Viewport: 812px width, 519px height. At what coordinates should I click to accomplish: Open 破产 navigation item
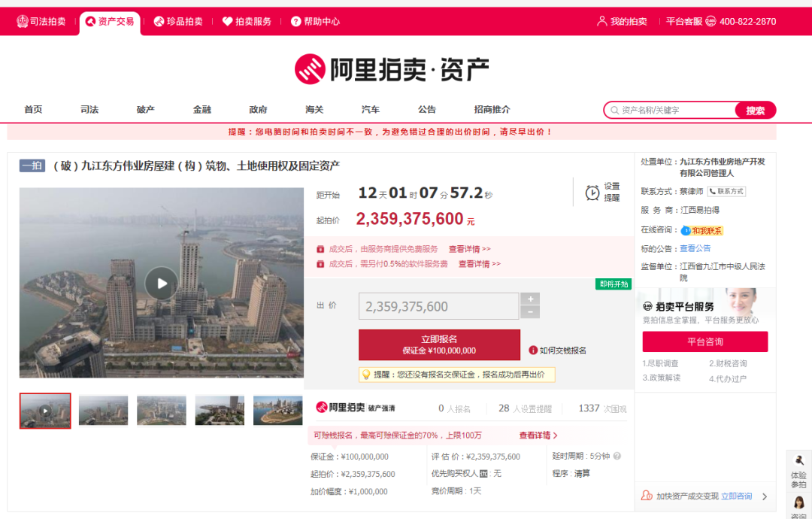[x=146, y=109]
